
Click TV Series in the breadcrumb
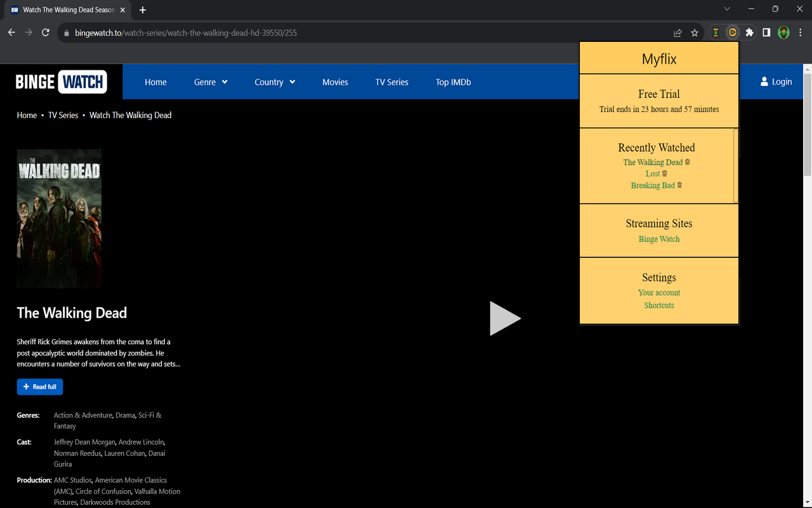[x=63, y=115]
